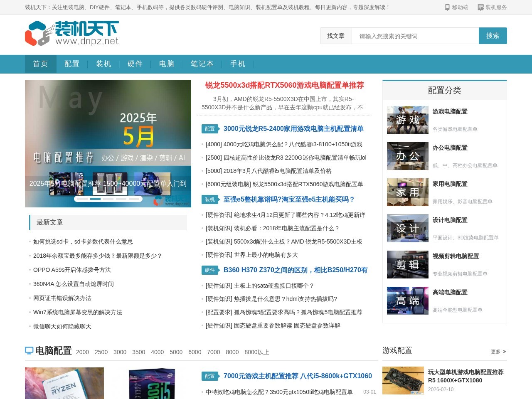
Task: Click the search keyword input field
Action: coord(415,36)
